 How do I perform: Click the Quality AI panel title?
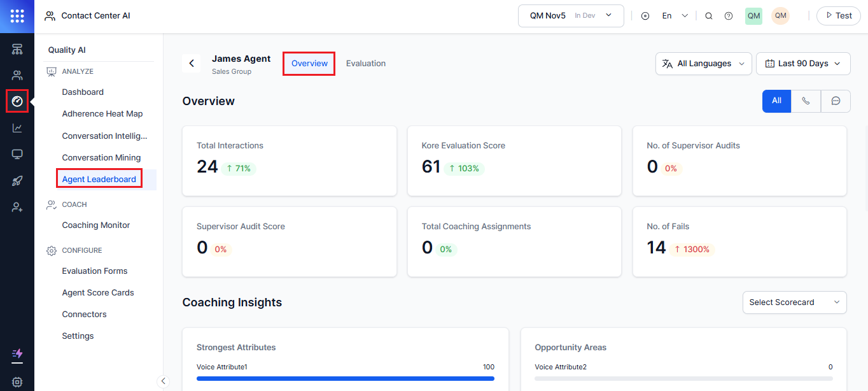click(67, 50)
